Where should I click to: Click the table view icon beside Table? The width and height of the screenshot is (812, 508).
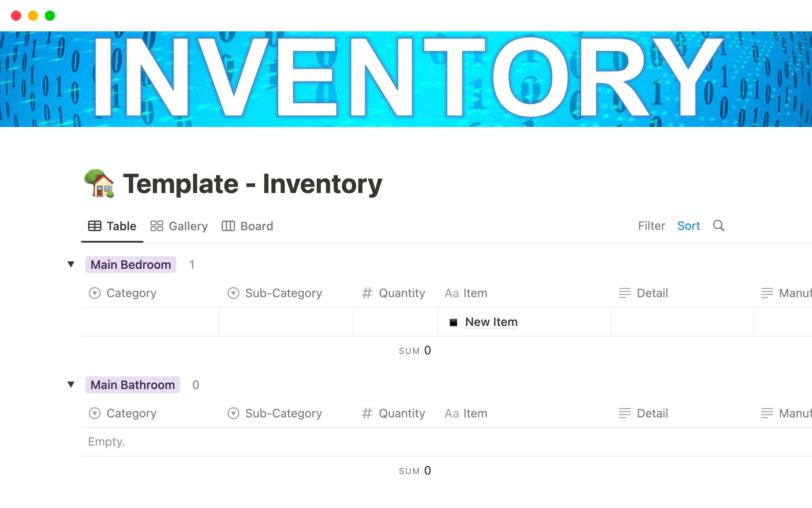[x=94, y=226]
